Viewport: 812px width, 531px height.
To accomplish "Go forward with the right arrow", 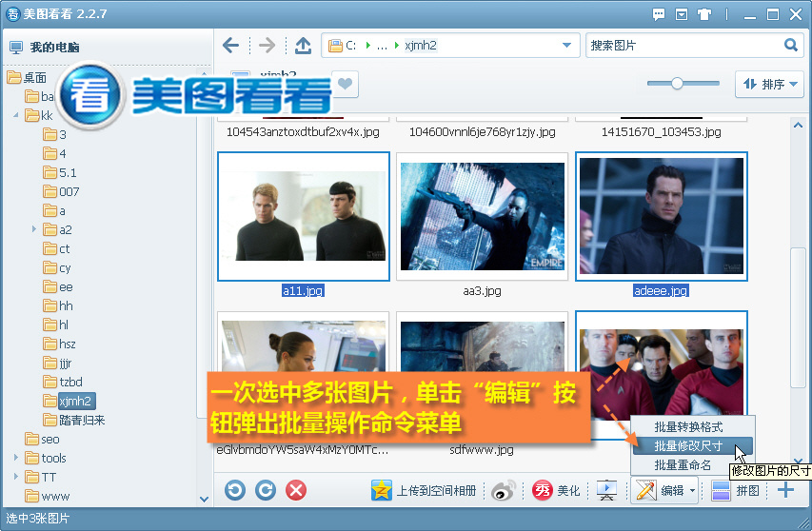I will [267, 46].
